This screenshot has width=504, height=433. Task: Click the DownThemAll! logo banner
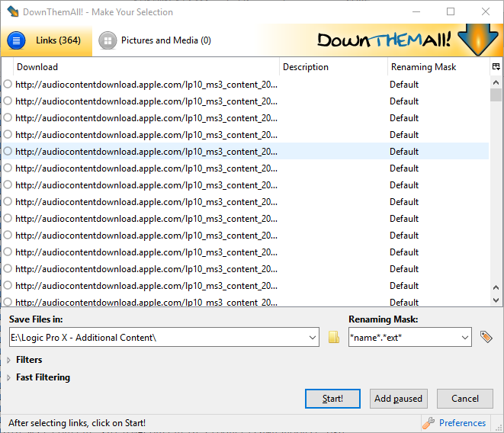pos(404,40)
